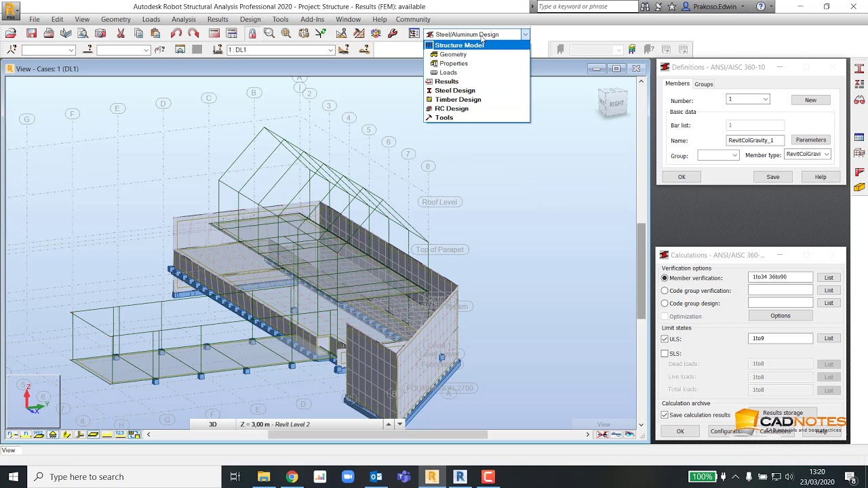Image resolution: width=868 pixels, height=488 pixels.
Task: Open the wrench preferences icon
Action: (x=393, y=33)
